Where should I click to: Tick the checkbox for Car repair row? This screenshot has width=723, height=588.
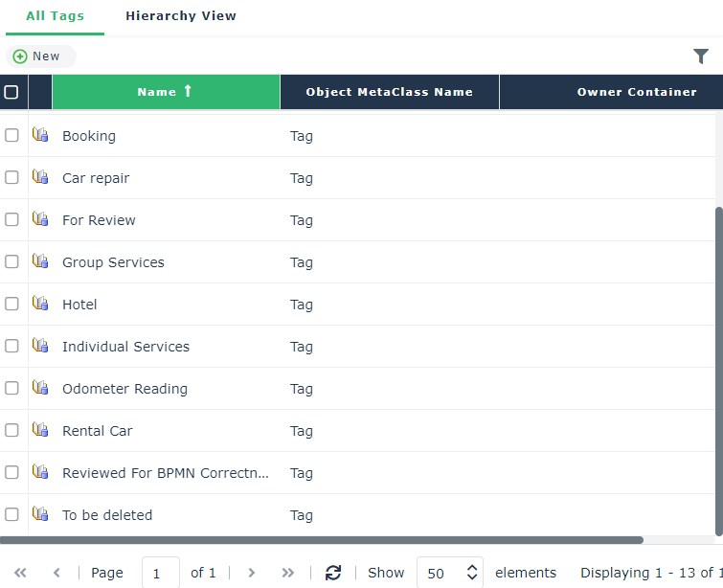12,178
